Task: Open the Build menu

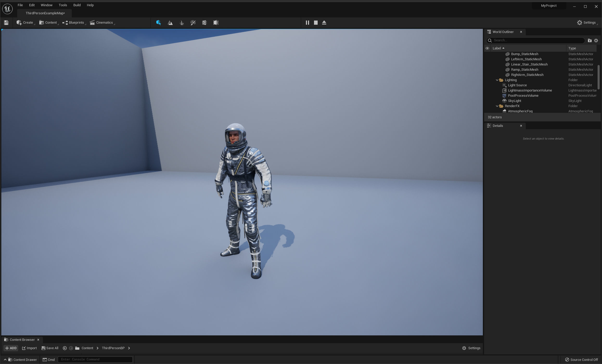Action: [77, 5]
